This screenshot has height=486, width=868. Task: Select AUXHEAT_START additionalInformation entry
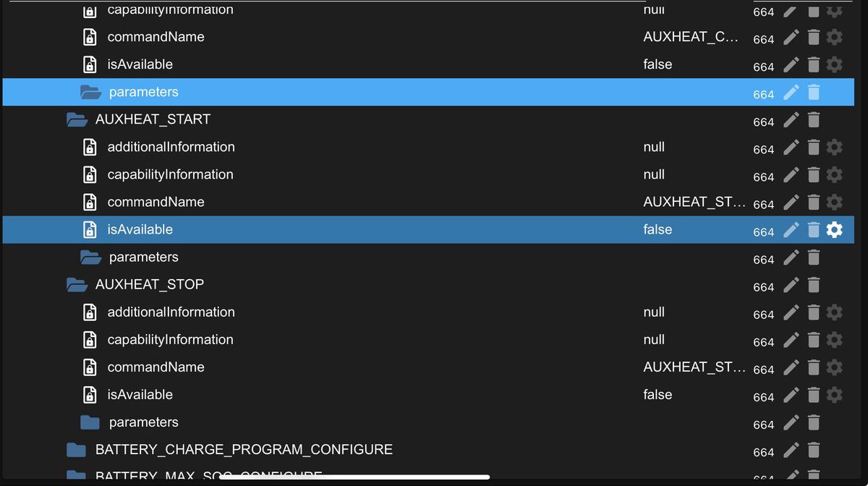(x=171, y=148)
